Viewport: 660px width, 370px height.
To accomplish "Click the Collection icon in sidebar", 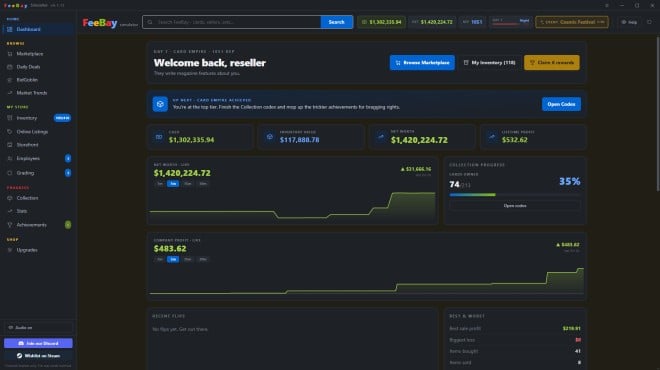I will [10, 198].
